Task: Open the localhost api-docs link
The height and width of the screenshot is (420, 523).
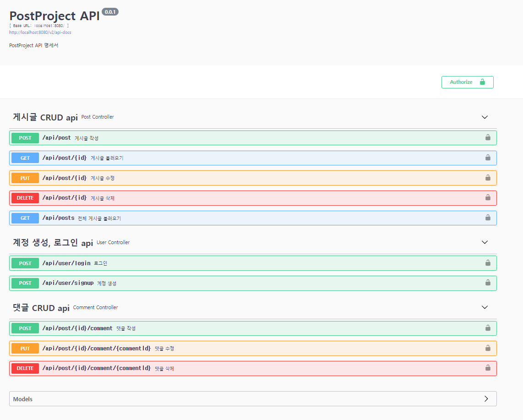Action: [x=39, y=32]
